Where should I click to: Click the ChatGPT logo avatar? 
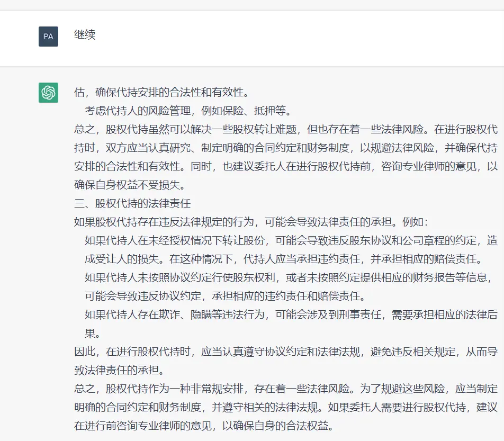coord(48,93)
